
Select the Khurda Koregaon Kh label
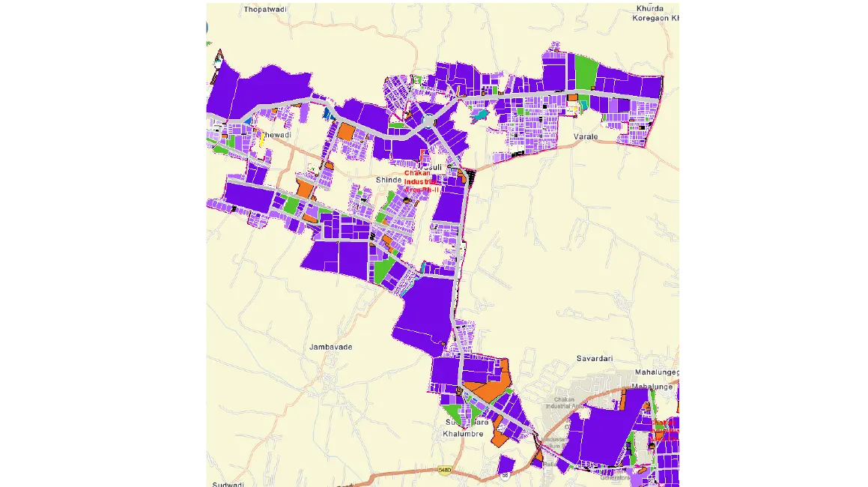pyautogui.click(x=657, y=13)
